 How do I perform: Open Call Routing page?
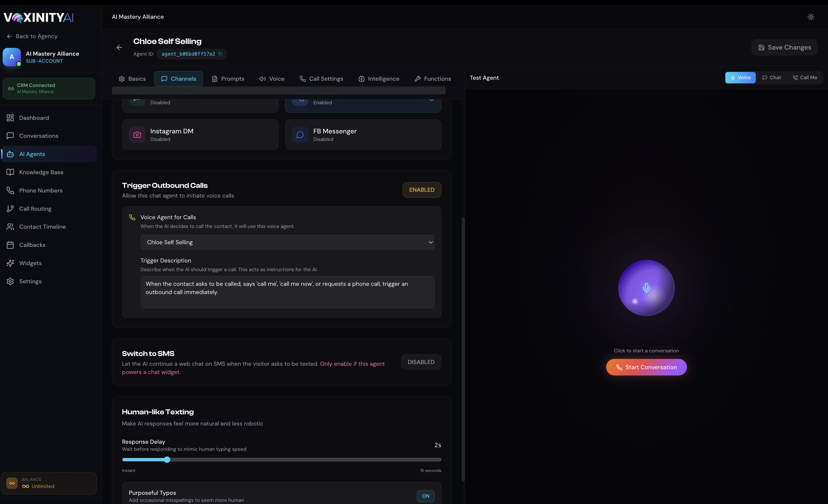pos(49,209)
